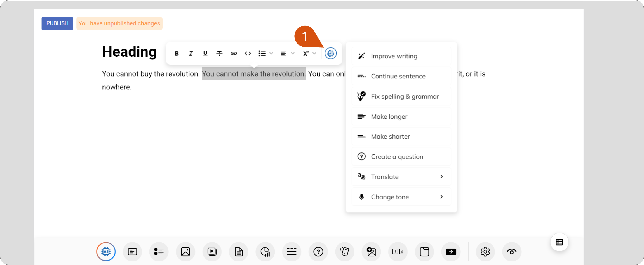Image resolution: width=644 pixels, height=265 pixels.
Task: Open settings gear in bottom toolbar
Action: (485, 252)
